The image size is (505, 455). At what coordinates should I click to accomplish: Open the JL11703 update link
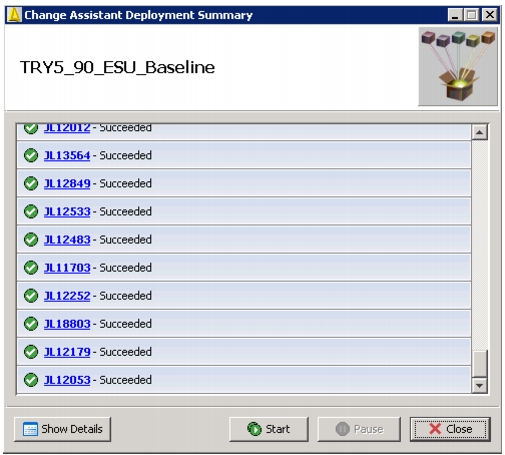pos(67,268)
